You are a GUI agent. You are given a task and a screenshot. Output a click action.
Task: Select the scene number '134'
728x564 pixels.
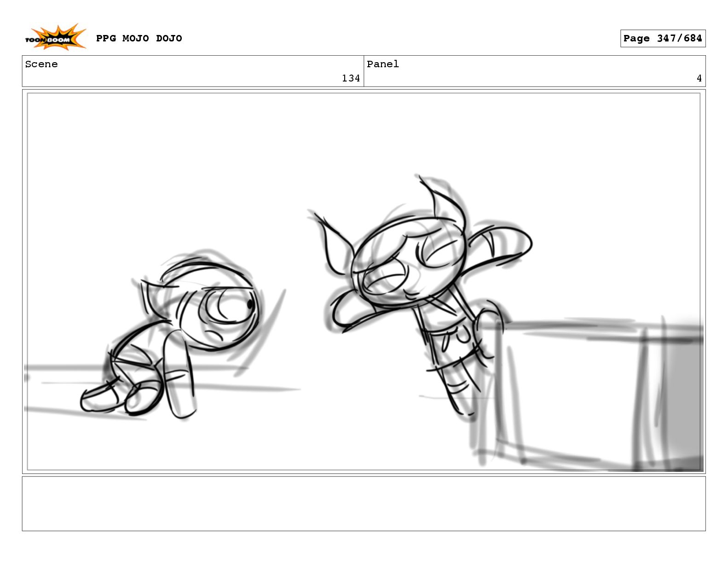coord(351,78)
